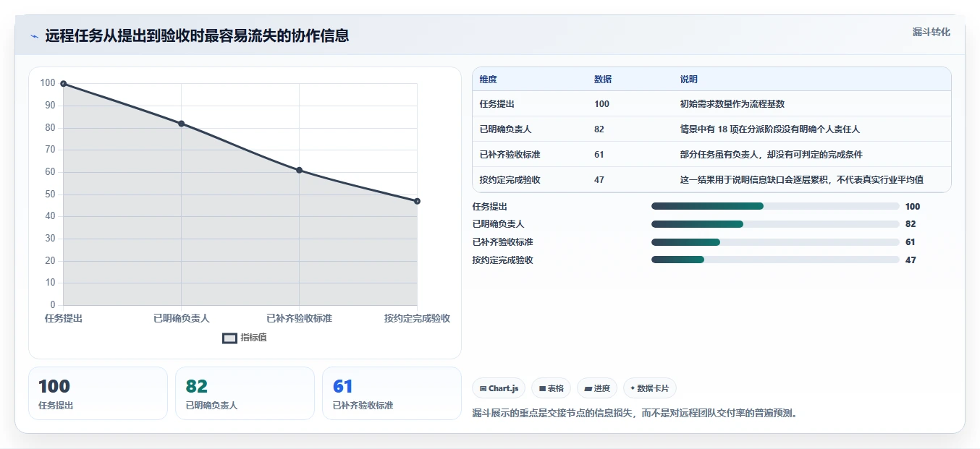Image resolution: width=980 pixels, height=449 pixels.
Task: Click the 进度 chip
Action: [x=597, y=388]
